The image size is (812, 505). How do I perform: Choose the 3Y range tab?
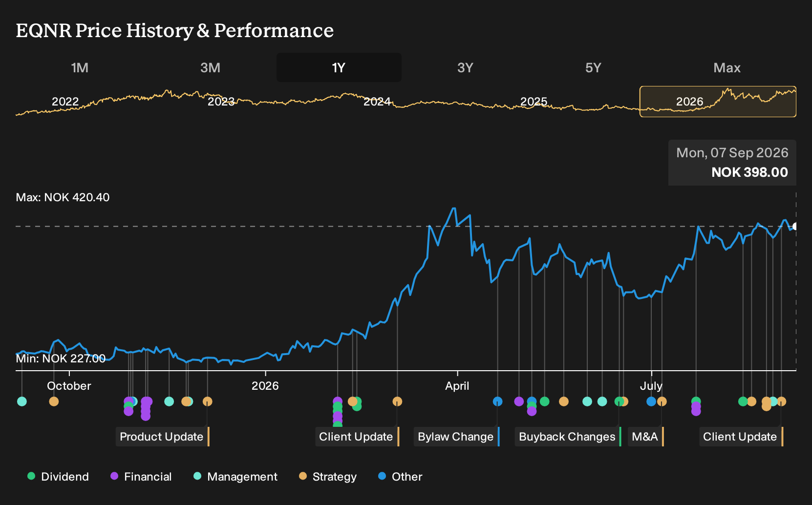click(x=465, y=67)
